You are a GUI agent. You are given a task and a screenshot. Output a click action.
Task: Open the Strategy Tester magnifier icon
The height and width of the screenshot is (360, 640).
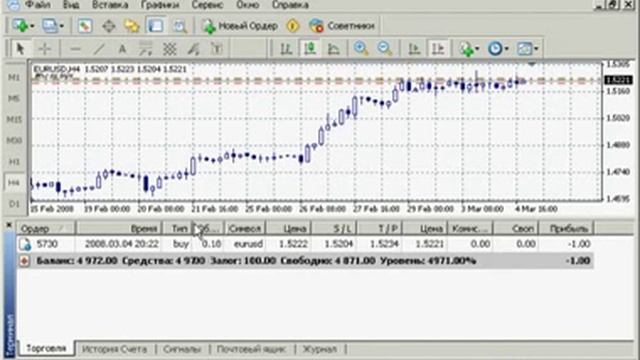coord(180,26)
